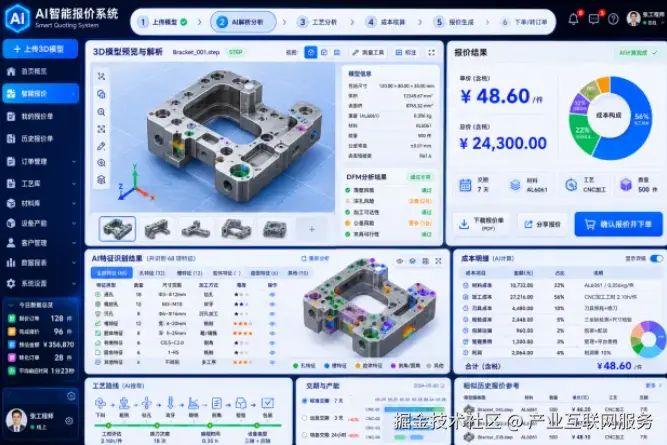
Task: Click the top icon of viewer side toolbar
Action: click(101, 77)
